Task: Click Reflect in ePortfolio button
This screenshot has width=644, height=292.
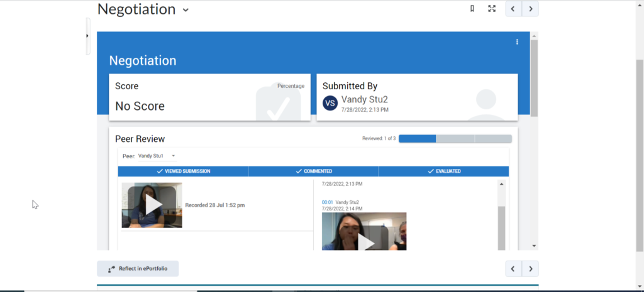Action: [138, 269]
